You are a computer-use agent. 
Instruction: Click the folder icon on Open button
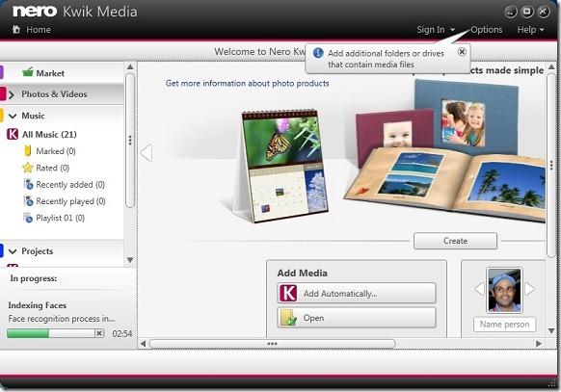tap(288, 318)
